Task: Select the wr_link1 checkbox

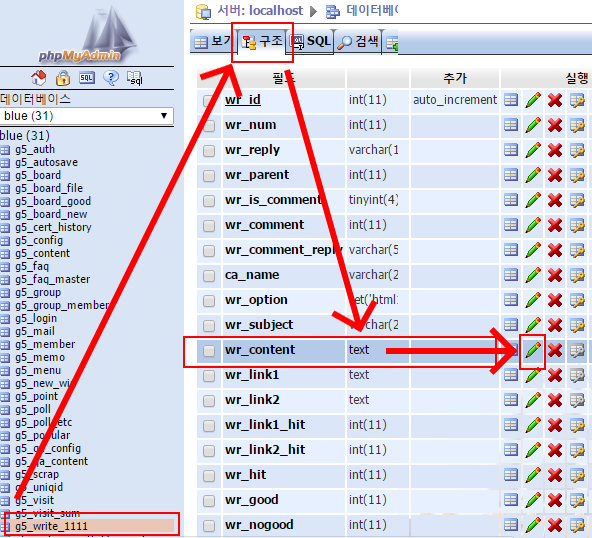Action: (209, 376)
